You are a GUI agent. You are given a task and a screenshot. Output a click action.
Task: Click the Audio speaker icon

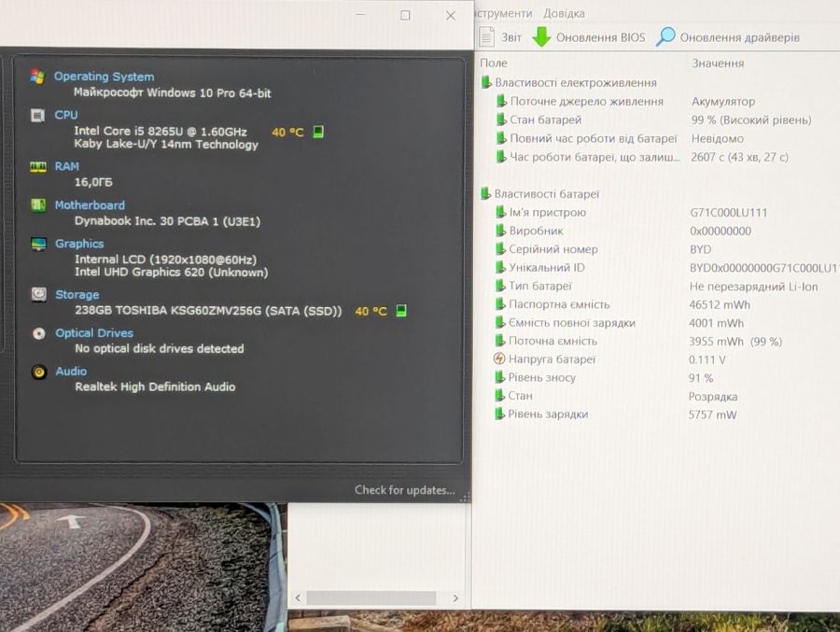tap(38, 372)
